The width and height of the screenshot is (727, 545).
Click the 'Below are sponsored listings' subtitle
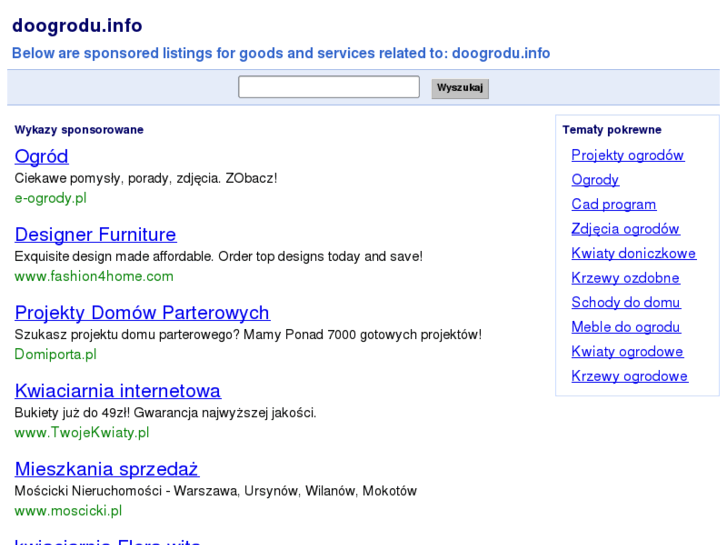point(281,53)
